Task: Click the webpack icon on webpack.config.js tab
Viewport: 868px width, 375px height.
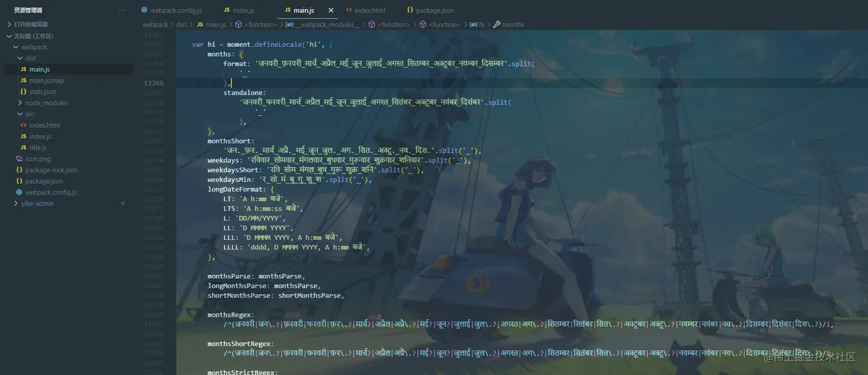Action: point(144,10)
